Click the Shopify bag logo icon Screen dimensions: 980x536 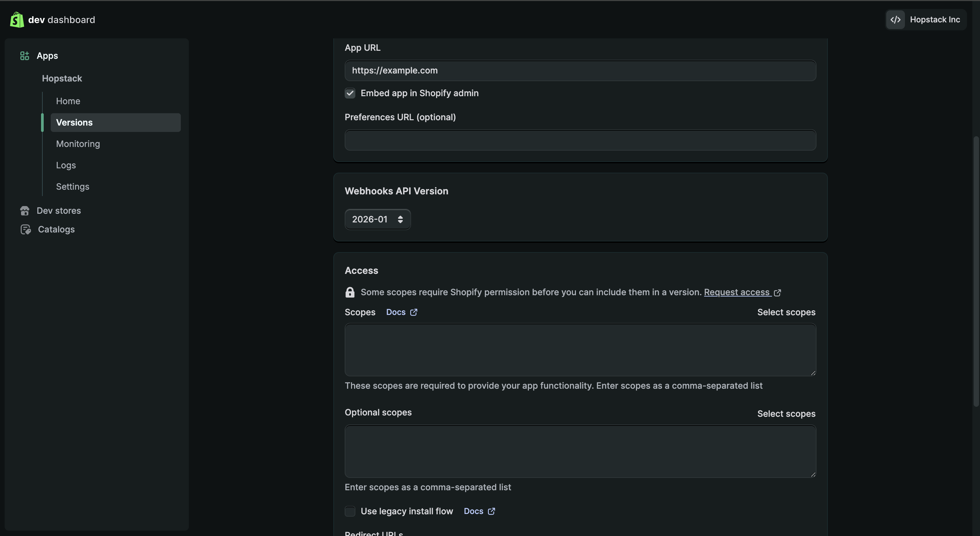[x=17, y=20]
